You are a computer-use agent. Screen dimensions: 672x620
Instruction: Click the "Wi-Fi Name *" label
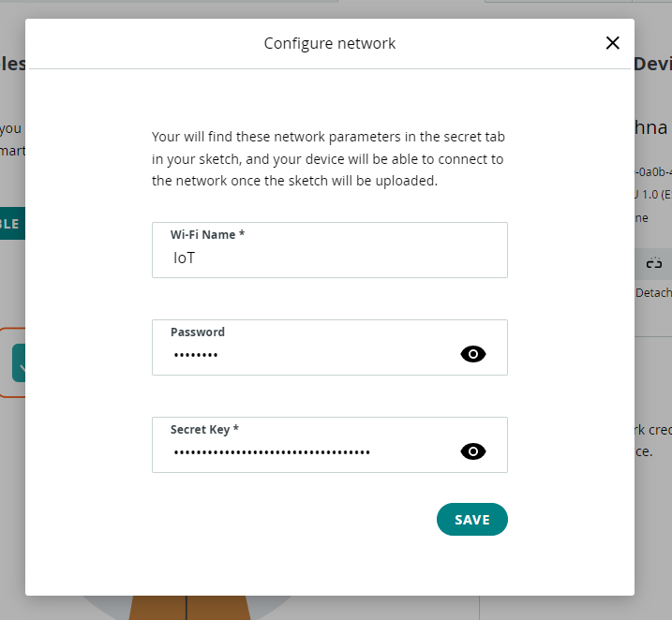(207, 234)
